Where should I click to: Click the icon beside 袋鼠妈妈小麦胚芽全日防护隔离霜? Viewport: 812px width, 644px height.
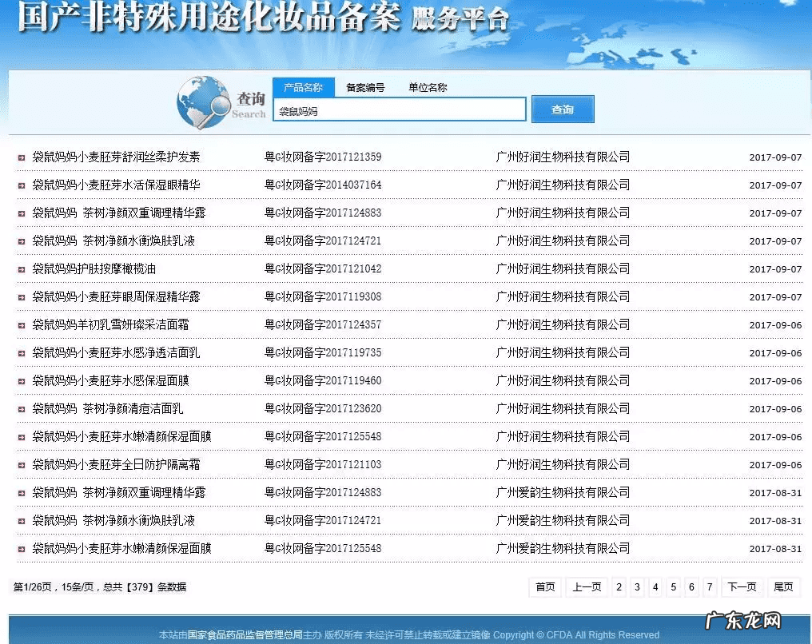[x=20, y=464]
